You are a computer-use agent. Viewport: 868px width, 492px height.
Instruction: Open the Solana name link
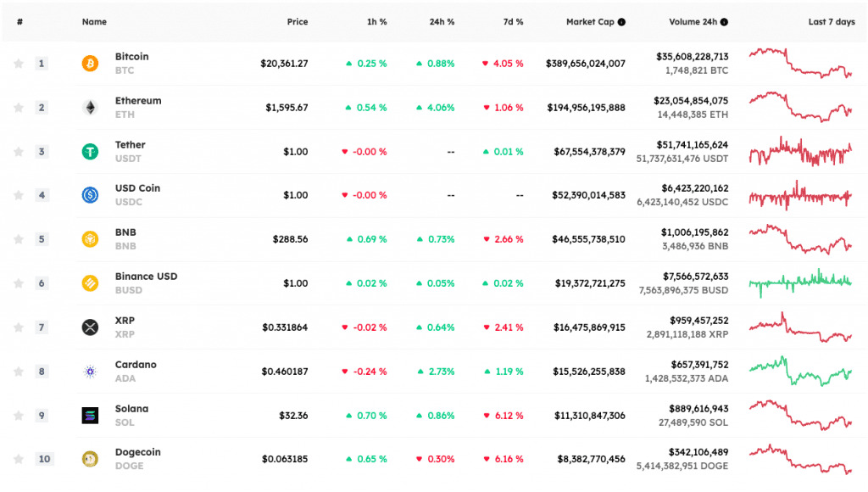(131, 409)
